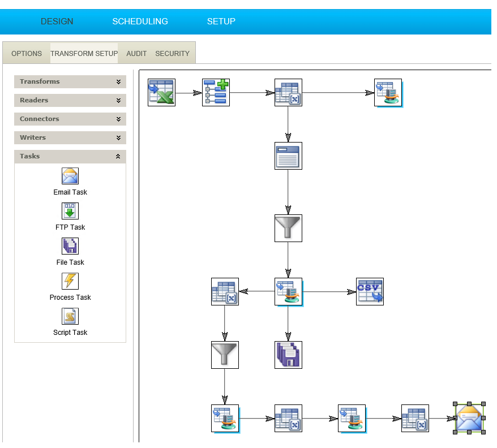Select the Script Task scroll icon
Viewport: 497px width, 448px height.
point(70,316)
